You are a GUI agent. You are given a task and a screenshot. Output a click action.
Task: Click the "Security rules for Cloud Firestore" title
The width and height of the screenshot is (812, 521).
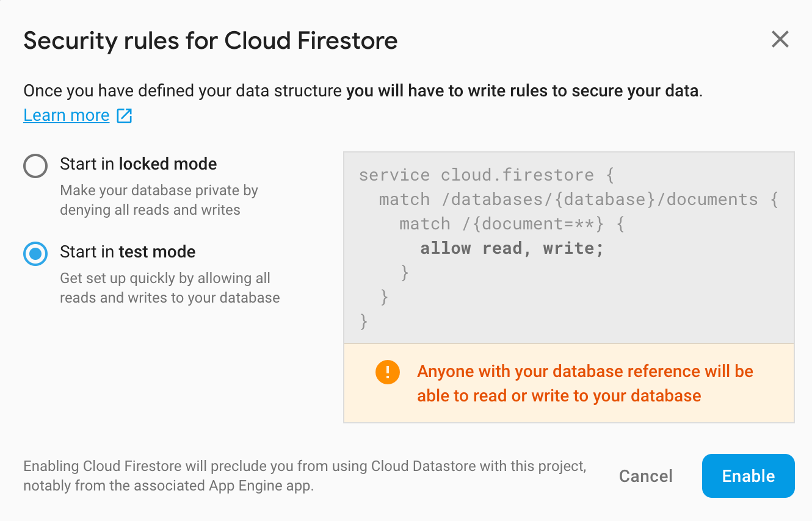pos(211,41)
